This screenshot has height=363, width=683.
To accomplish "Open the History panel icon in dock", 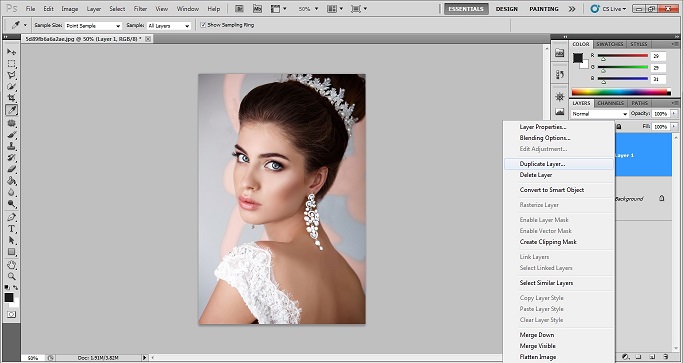I will point(560,75).
